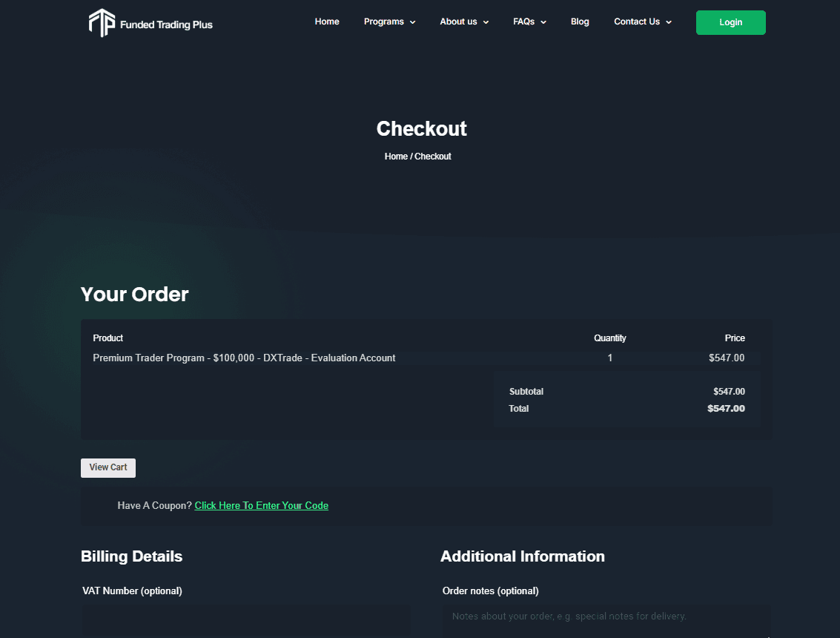Image resolution: width=840 pixels, height=638 pixels.
Task: Follow the Home breadcrumb link
Action: point(396,156)
